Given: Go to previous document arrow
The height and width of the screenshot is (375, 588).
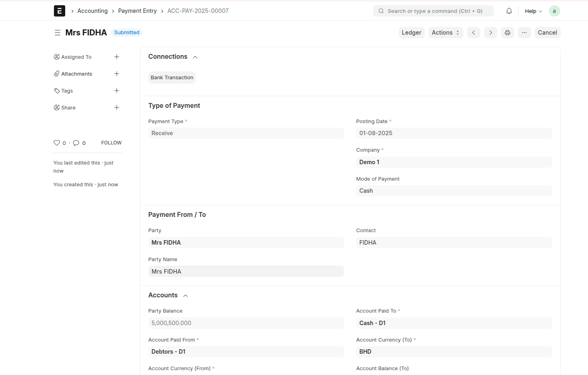Looking at the screenshot, I should tap(473, 33).
